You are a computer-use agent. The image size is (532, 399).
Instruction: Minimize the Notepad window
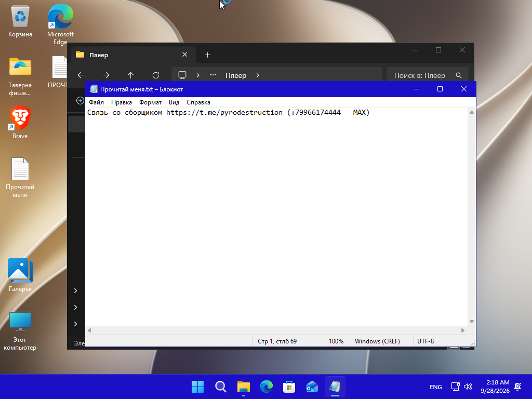pos(417,89)
